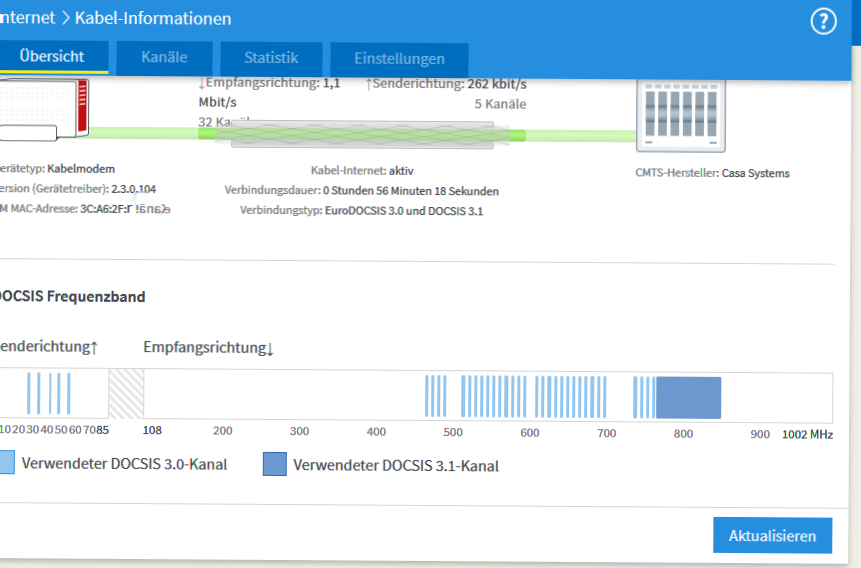Screen dimensions: 861x568
Task: Select the text 'CMTS-Hersteller: Casa Systems'
Action: (712, 173)
